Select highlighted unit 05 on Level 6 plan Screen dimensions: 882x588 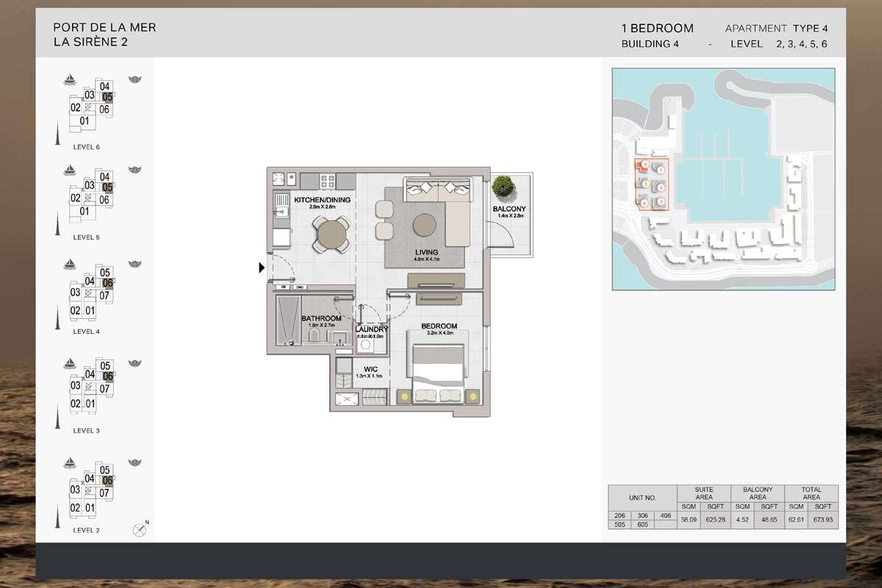tap(107, 97)
